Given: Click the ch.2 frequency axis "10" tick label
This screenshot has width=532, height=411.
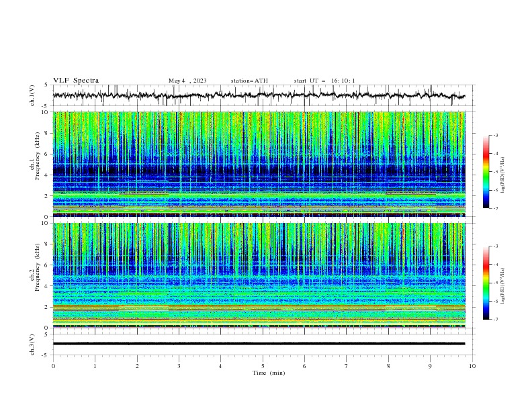Looking at the screenshot, I should (46, 223).
